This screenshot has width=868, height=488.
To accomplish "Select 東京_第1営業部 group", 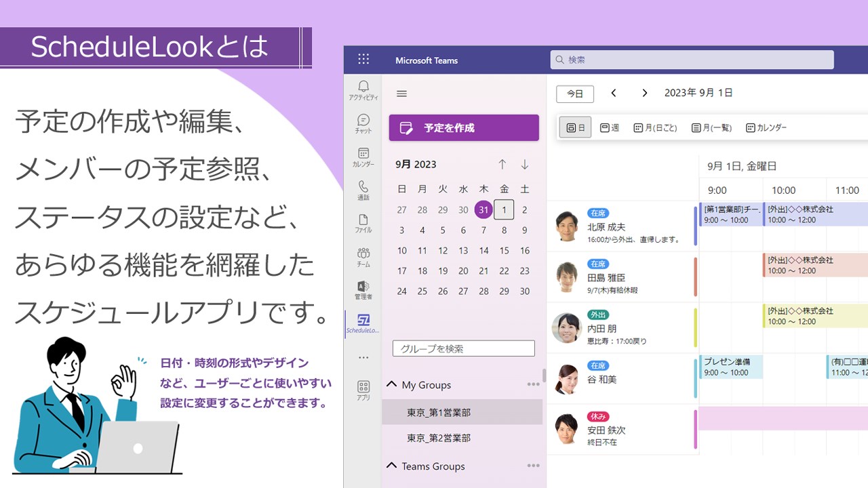I will pyautogui.click(x=462, y=412).
